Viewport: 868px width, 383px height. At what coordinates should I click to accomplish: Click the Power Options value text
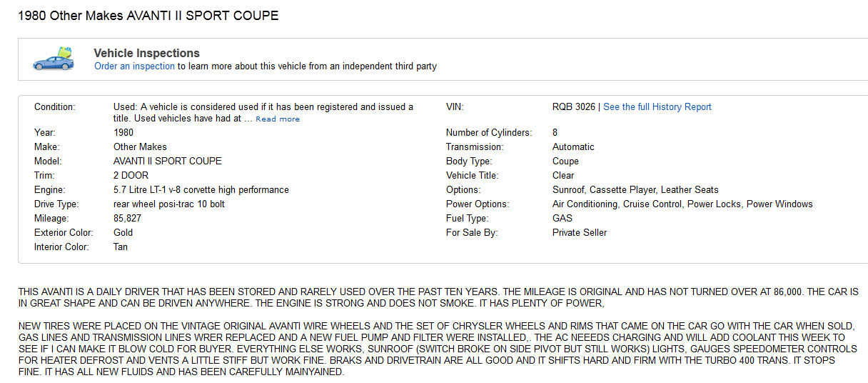(682, 204)
